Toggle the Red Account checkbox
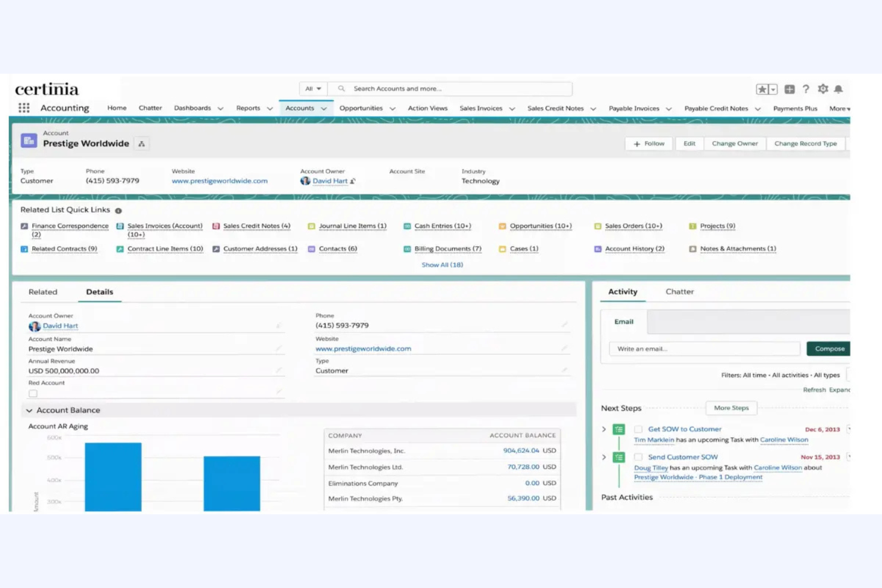The image size is (882, 588). (x=33, y=393)
